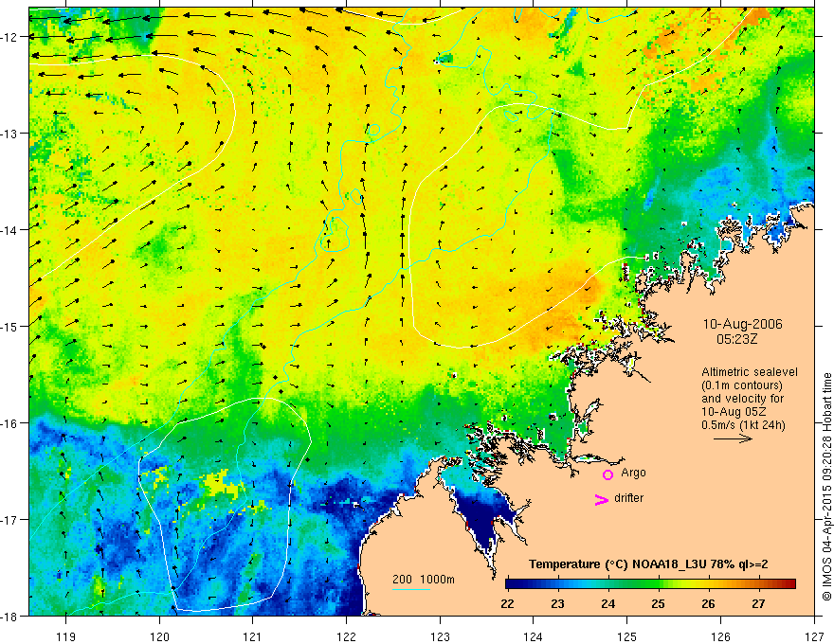Screen dimensions: 834x644
Task: Click the longitude label 126
Action: (x=720, y=636)
